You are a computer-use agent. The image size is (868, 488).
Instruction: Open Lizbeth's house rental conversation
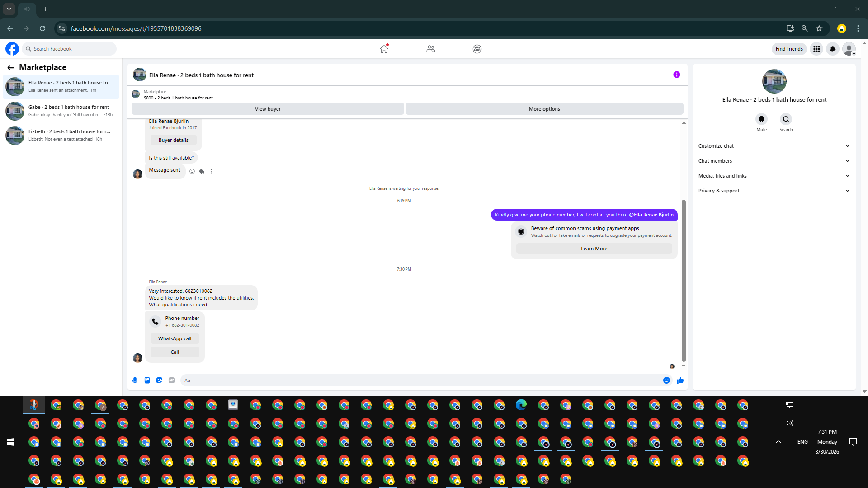pos(61,135)
